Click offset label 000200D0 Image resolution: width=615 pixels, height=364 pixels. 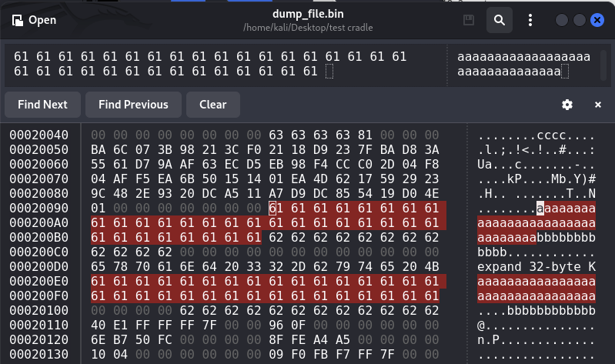point(38,267)
